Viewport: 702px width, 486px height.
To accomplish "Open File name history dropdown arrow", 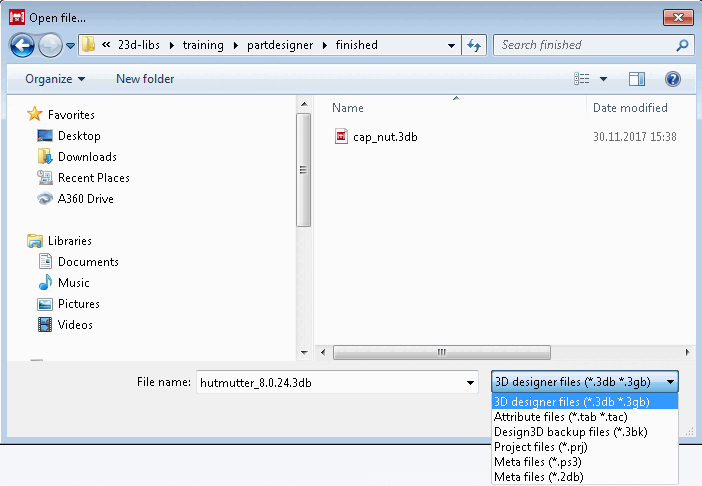I will 470,383.
